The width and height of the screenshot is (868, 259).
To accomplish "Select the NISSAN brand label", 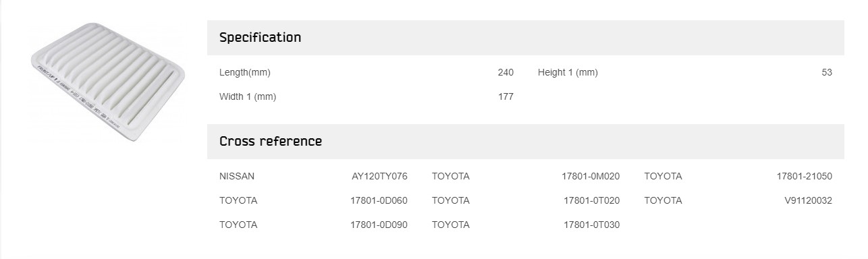I will click(x=237, y=177).
